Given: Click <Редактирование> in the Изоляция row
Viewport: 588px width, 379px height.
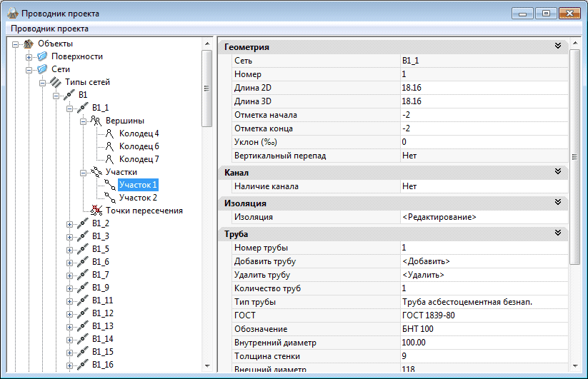Looking at the screenshot, I should pyautogui.click(x=439, y=217).
